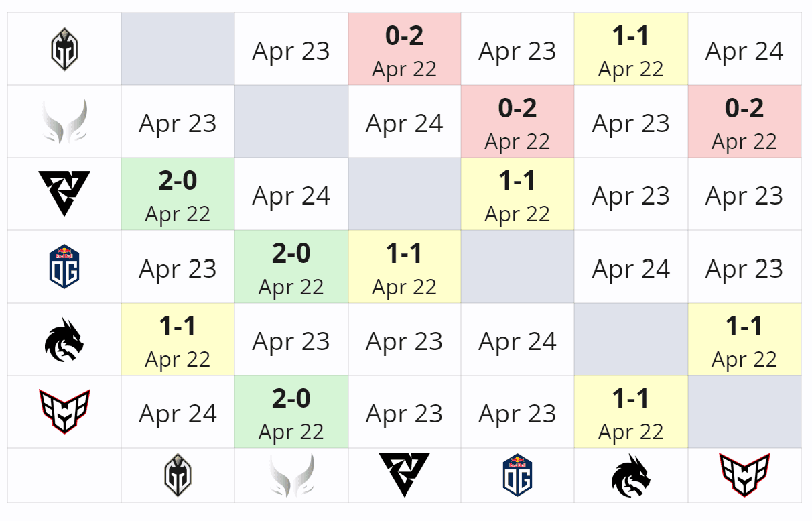
Task: Select Apr 24 match in Team Spirit row
Action: pyautogui.click(x=517, y=341)
